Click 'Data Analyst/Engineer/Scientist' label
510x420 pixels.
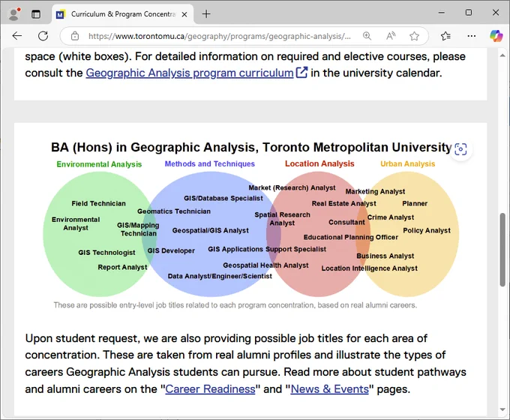220,276
